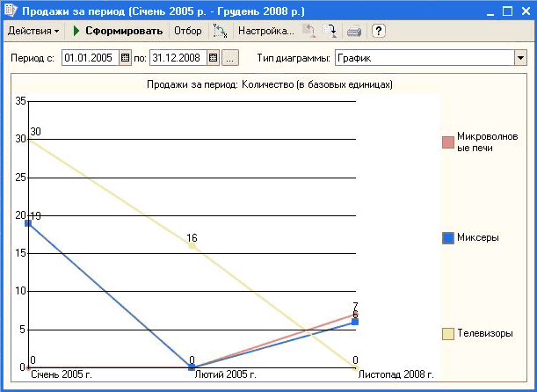Click the Миксеры data point at Листопад 2008

point(355,322)
